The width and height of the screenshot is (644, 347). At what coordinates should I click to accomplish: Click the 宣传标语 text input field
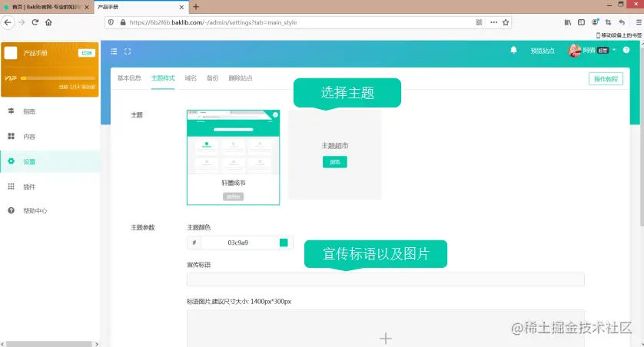pyautogui.click(x=386, y=279)
